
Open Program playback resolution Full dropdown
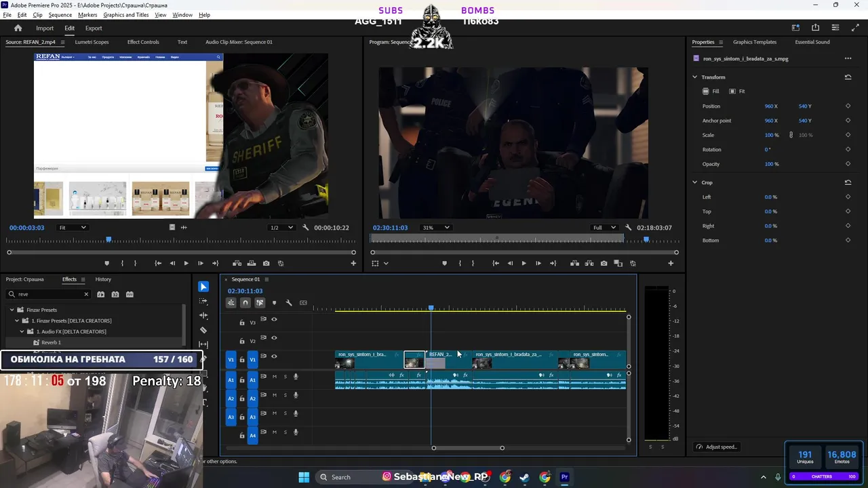[x=604, y=228]
